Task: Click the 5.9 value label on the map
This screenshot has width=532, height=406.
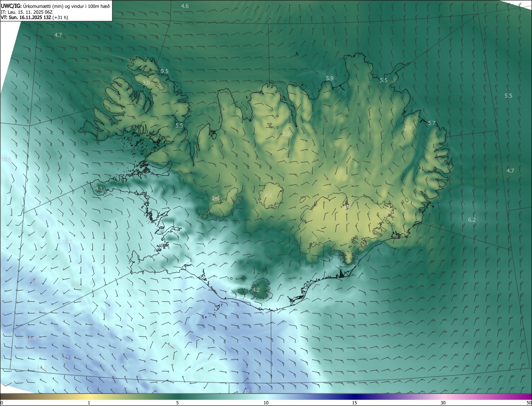Action: [330, 78]
